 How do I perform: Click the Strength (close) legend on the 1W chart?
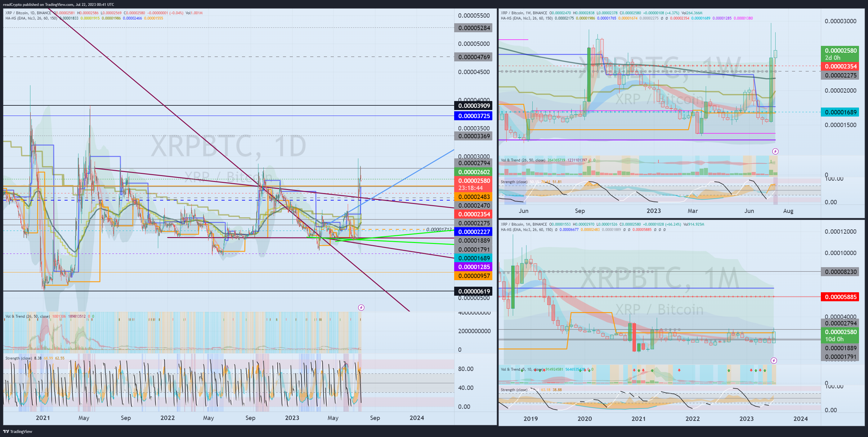tap(514, 182)
